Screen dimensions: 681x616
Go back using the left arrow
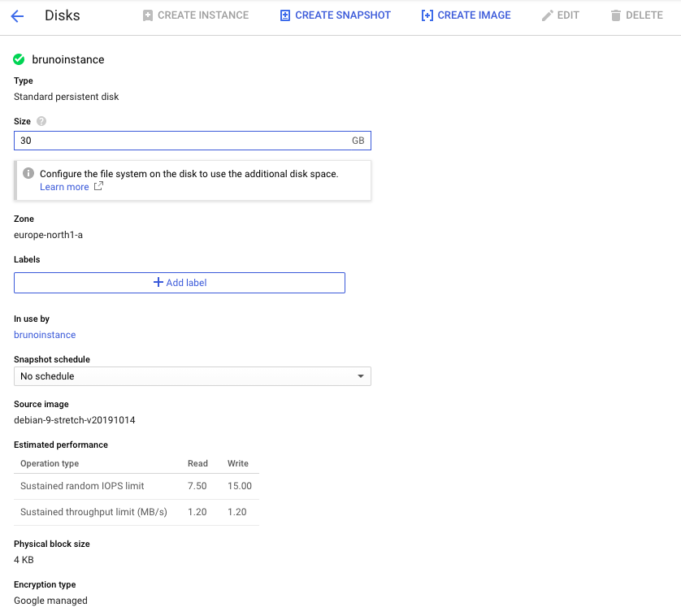point(17,15)
